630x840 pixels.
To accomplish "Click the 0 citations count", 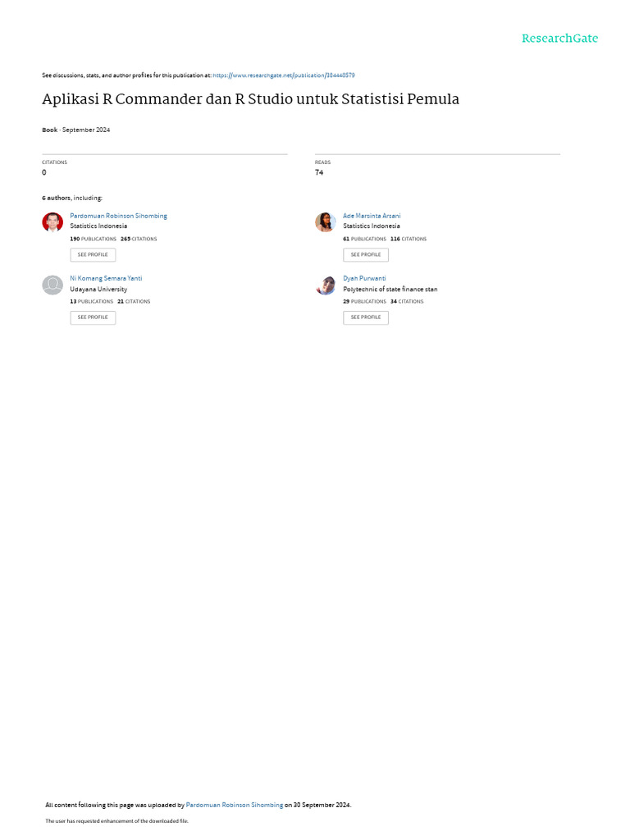I will tap(44, 172).
